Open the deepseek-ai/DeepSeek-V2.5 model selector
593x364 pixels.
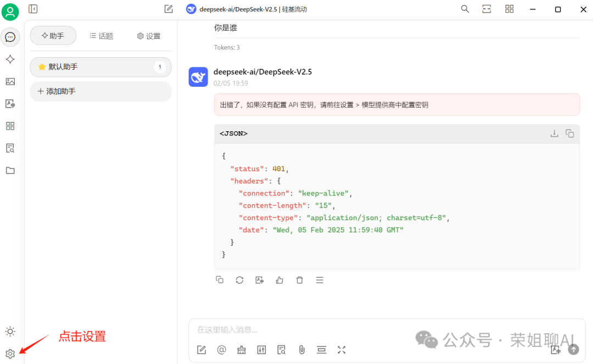[247, 9]
